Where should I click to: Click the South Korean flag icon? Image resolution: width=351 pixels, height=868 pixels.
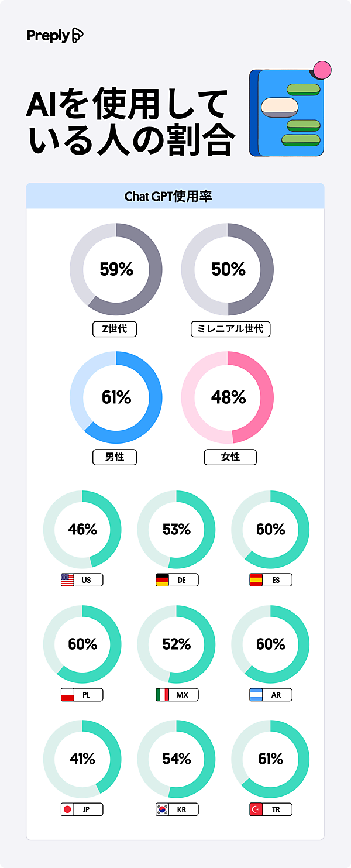(162, 809)
